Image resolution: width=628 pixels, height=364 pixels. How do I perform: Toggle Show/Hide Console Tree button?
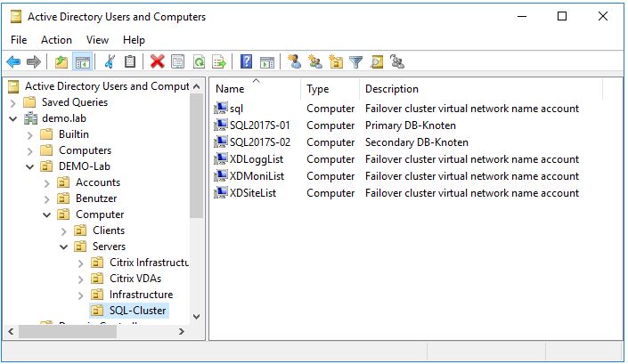82,61
